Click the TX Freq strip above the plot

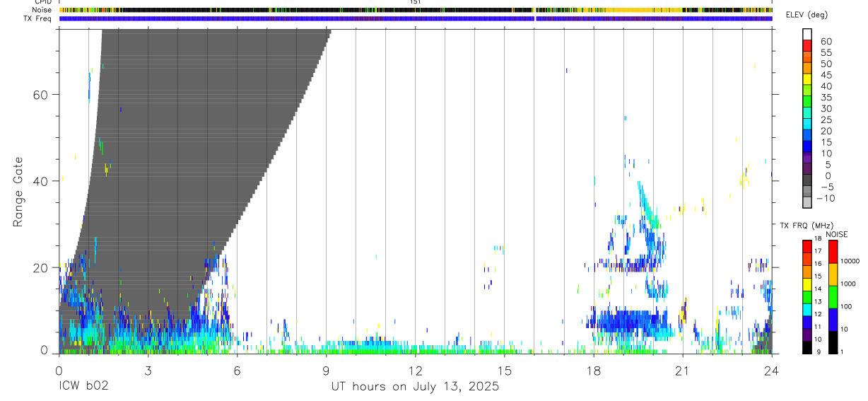(x=416, y=18)
